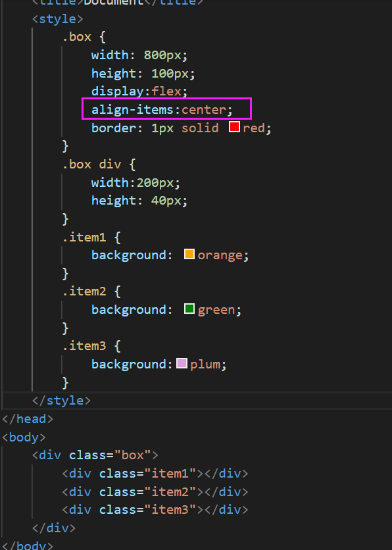Open the green color swatch picker
This screenshot has height=550, width=392.
click(x=189, y=309)
